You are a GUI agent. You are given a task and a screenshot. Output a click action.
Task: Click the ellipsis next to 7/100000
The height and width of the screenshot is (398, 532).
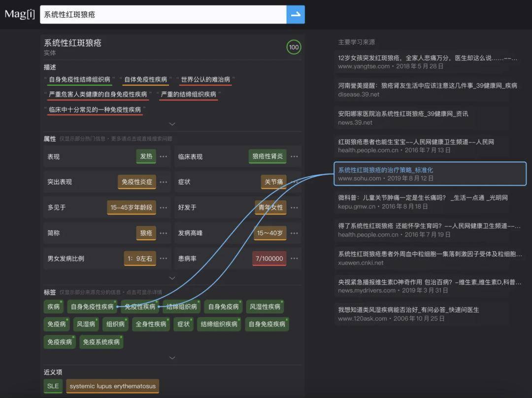[x=294, y=258]
